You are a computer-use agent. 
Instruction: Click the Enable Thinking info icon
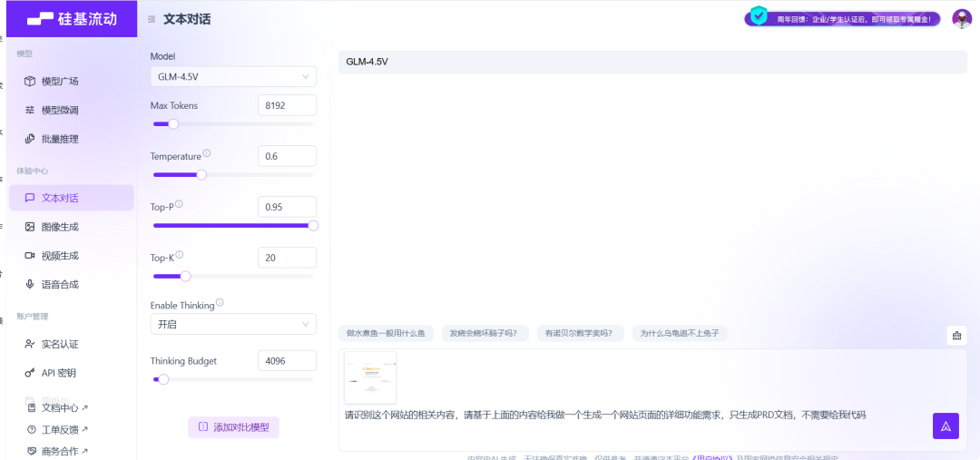coord(220,303)
